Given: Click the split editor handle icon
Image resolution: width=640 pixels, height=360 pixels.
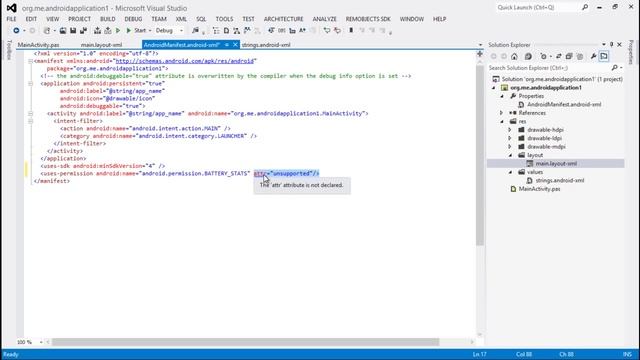Looking at the screenshot, I should [x=480, y=53].
